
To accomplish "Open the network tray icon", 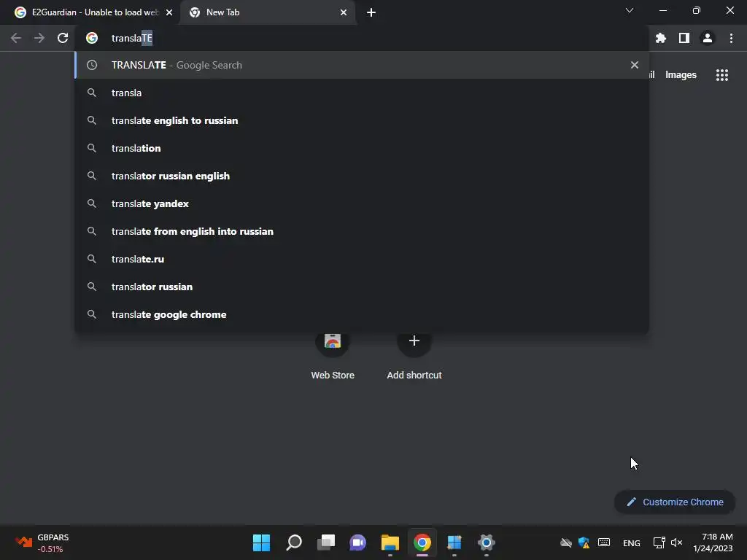I will [659, 542].
